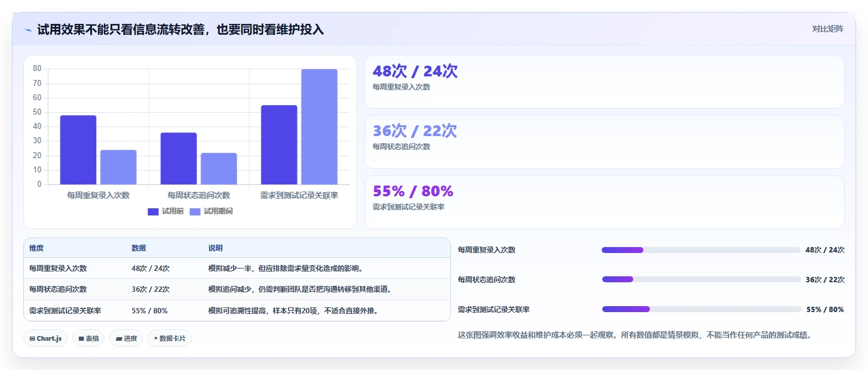Screen dimensions: 868x370
Task: Toggle the 试用前 legend entry
Action: [x=165, y=211]
